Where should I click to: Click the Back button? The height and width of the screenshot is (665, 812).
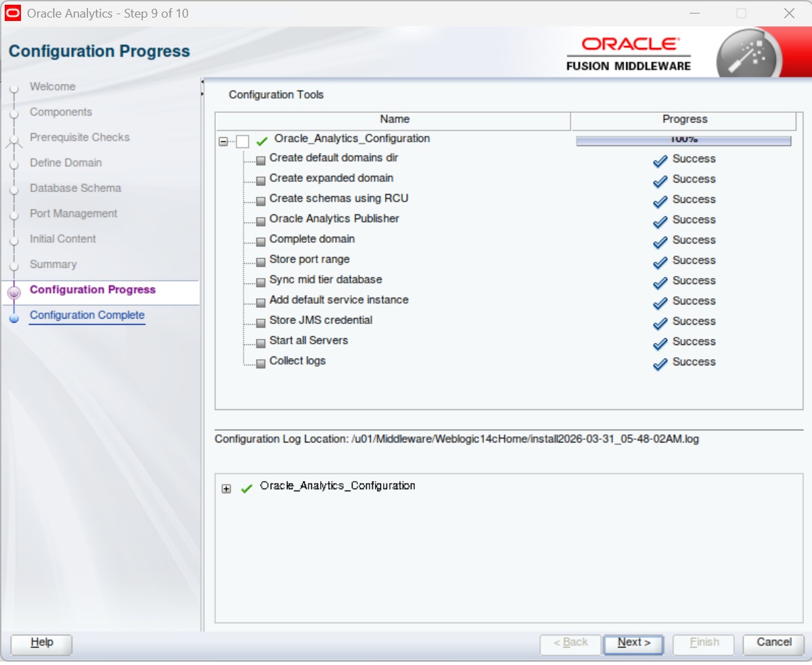(570, 643)
